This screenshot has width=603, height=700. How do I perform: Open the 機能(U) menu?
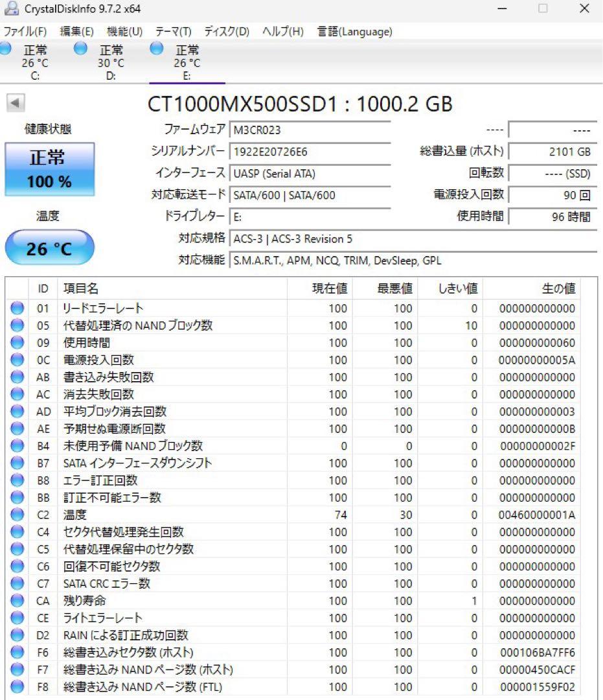tap(123, 30)
